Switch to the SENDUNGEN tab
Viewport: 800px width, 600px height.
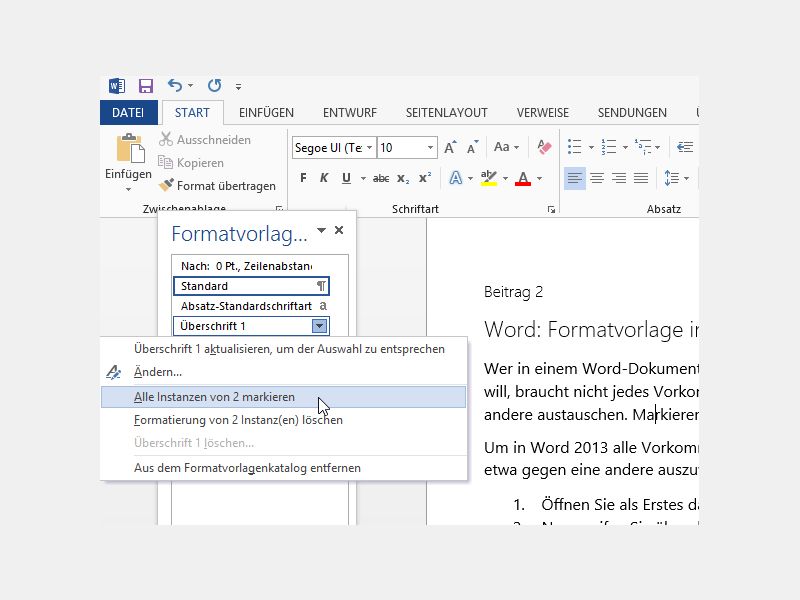tap(632, 113)
